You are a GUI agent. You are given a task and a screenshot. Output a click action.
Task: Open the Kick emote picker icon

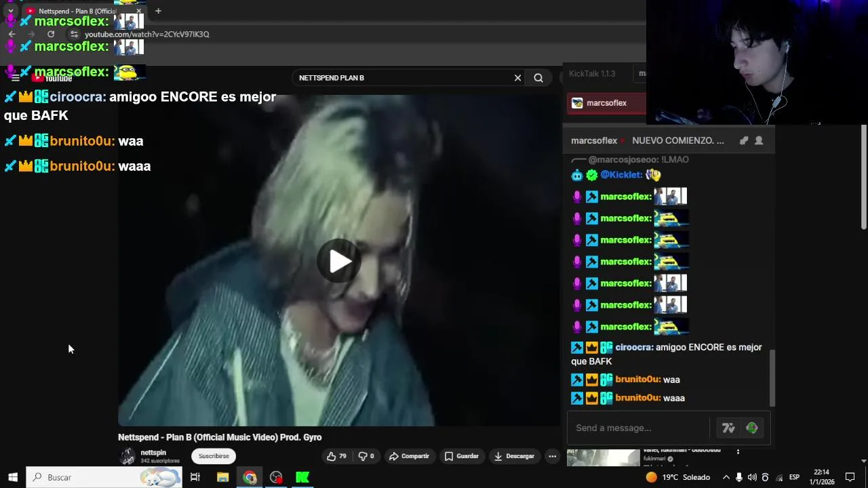click(752, 428)
